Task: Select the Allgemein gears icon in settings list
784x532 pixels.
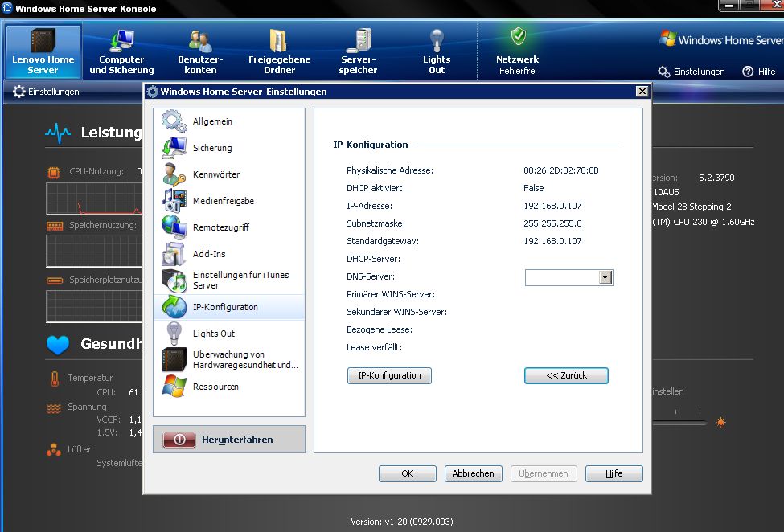Action: tap(174, 121)
